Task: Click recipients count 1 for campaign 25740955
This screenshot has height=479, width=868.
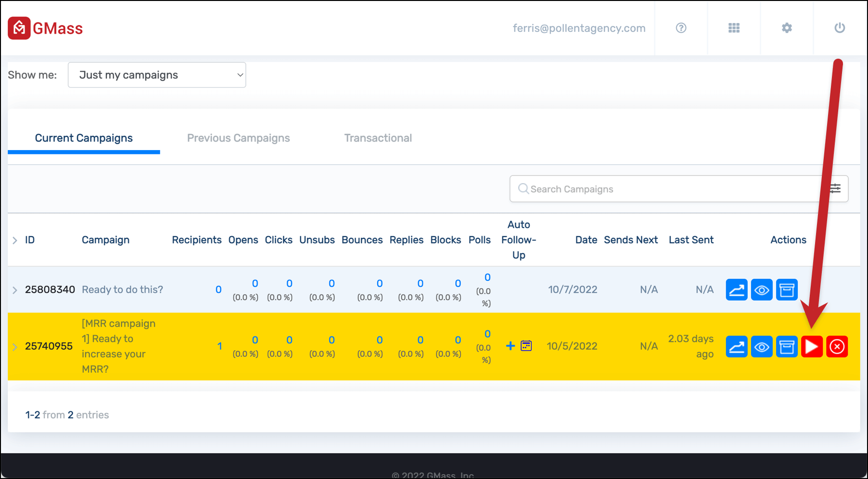Action: (219, 346)
